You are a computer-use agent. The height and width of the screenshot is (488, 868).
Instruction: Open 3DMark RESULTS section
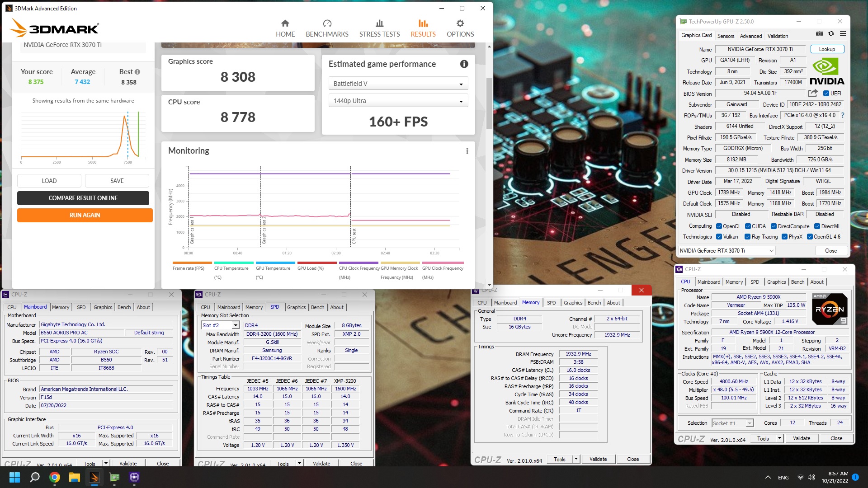point(423,28)
